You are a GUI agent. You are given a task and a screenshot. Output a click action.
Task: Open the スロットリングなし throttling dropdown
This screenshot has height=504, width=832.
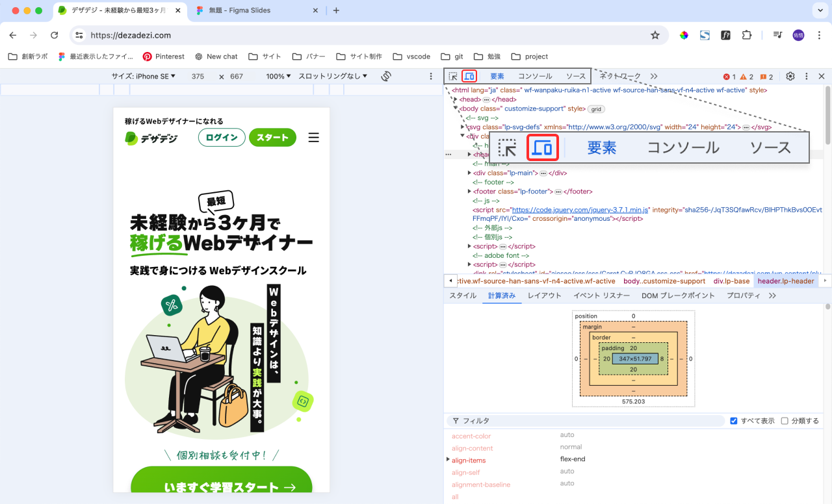(333, 76)
